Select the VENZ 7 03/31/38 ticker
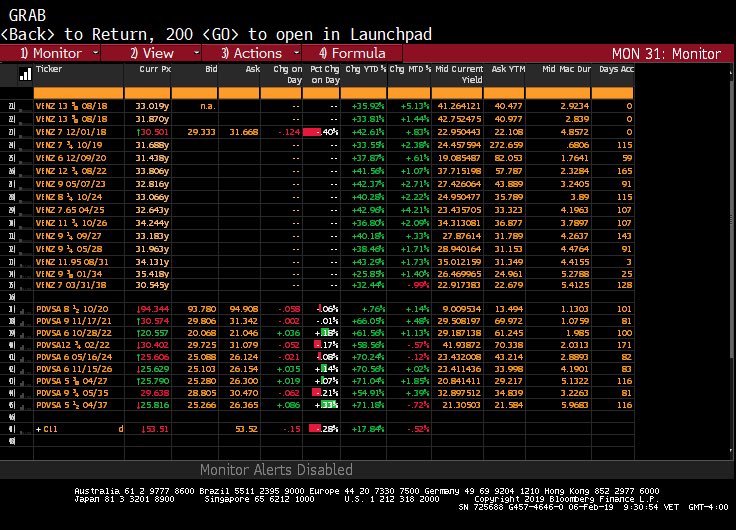Image resolution: width=736 pixels, height=530 pixels. tap(71, 285)
